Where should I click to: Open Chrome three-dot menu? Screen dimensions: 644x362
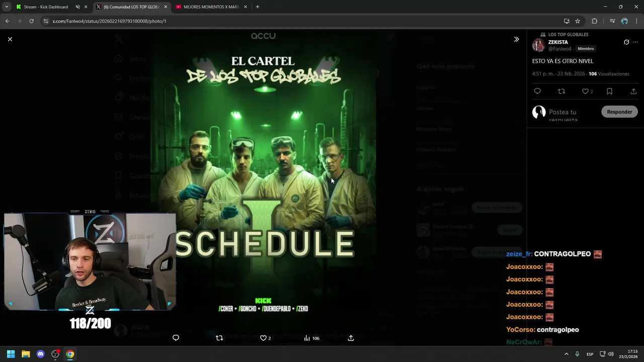point(637,21)
